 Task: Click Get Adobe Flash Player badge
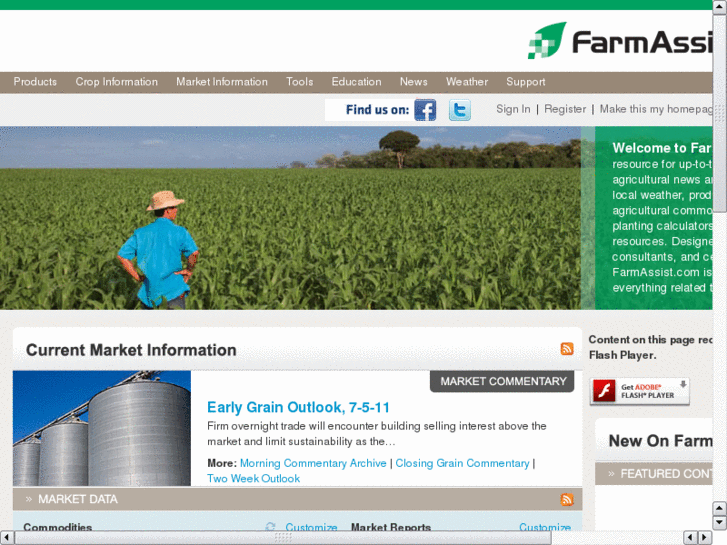click(640, 391)
